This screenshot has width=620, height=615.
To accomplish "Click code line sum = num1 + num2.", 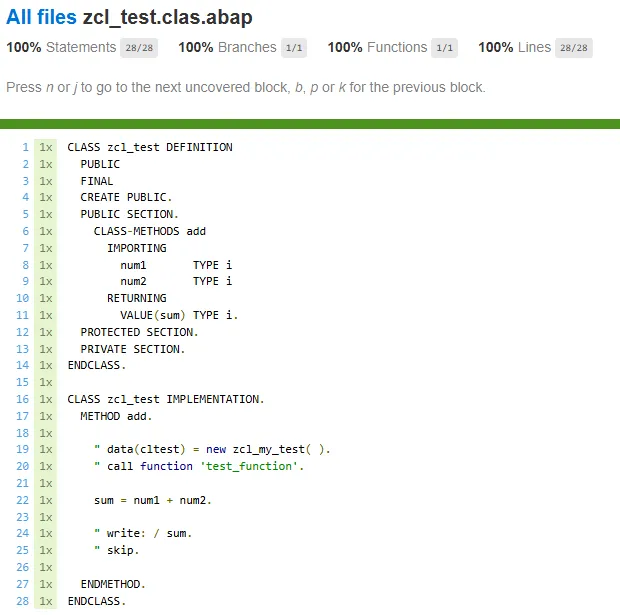I will (153, 500).
